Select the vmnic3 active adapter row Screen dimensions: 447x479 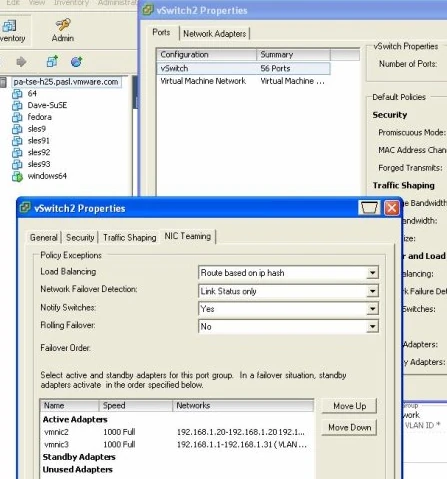coord(177,444)
